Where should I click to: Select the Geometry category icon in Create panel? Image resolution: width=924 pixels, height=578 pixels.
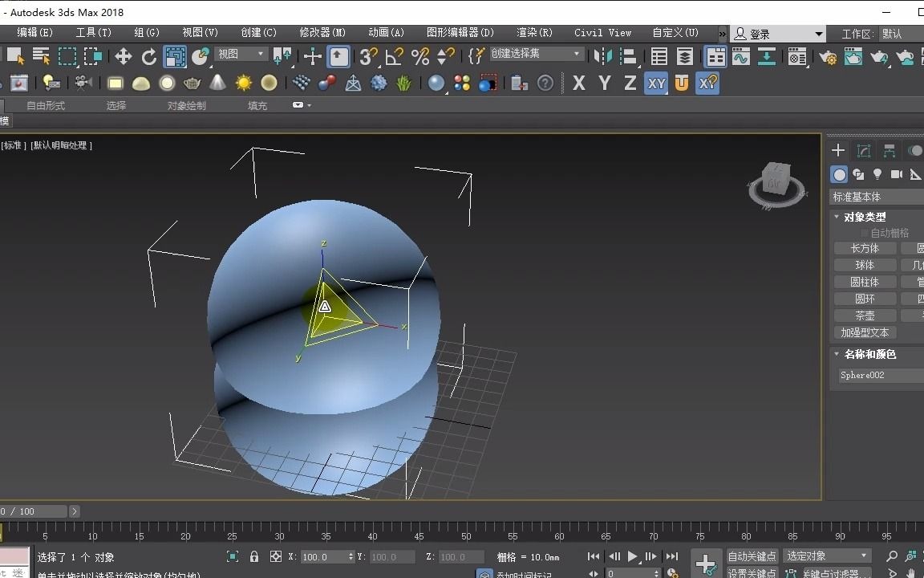point(839,173)
